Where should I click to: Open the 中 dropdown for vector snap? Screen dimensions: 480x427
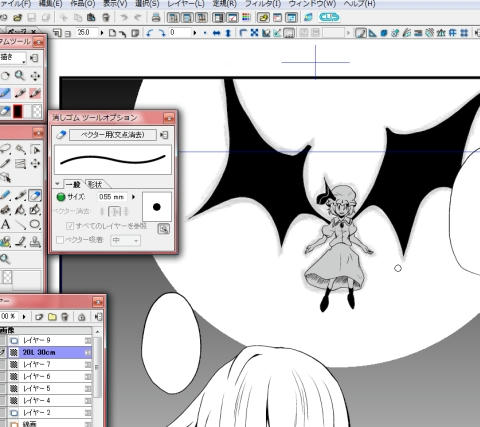(125, 240)
